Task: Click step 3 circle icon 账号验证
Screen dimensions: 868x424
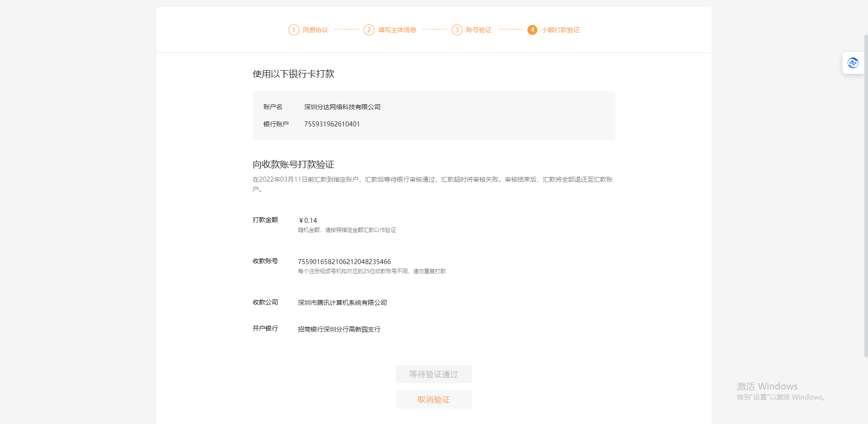Action: point(457,30)
